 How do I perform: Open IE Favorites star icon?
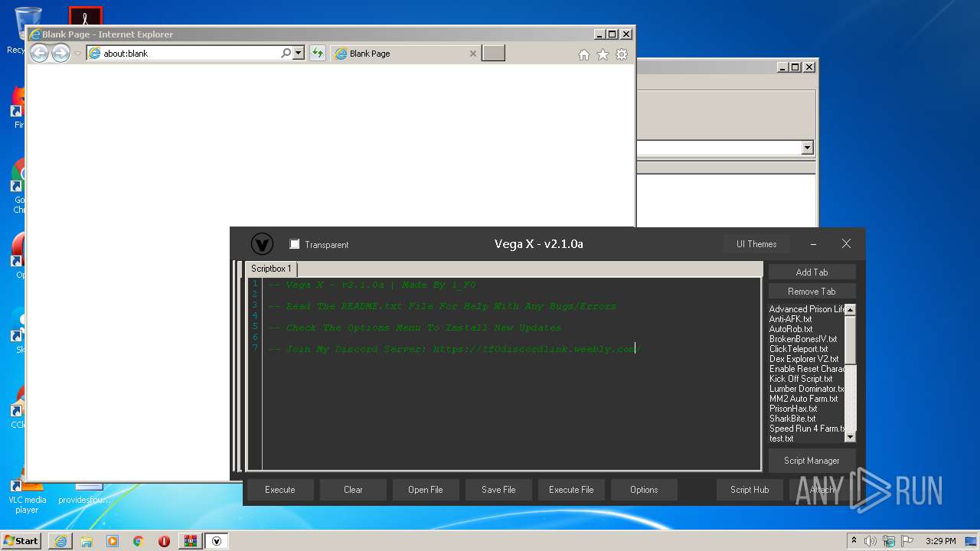603,54
